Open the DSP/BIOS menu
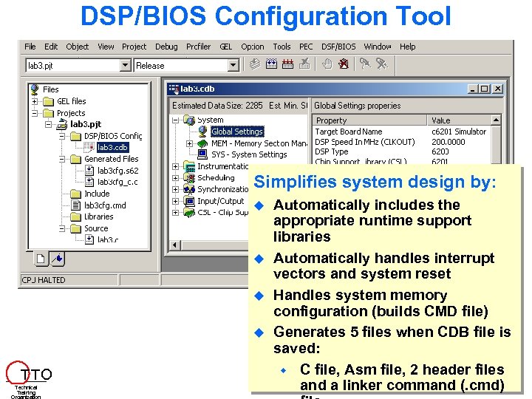The height and width of the screenshot is (399, 532). coord(338,47)
